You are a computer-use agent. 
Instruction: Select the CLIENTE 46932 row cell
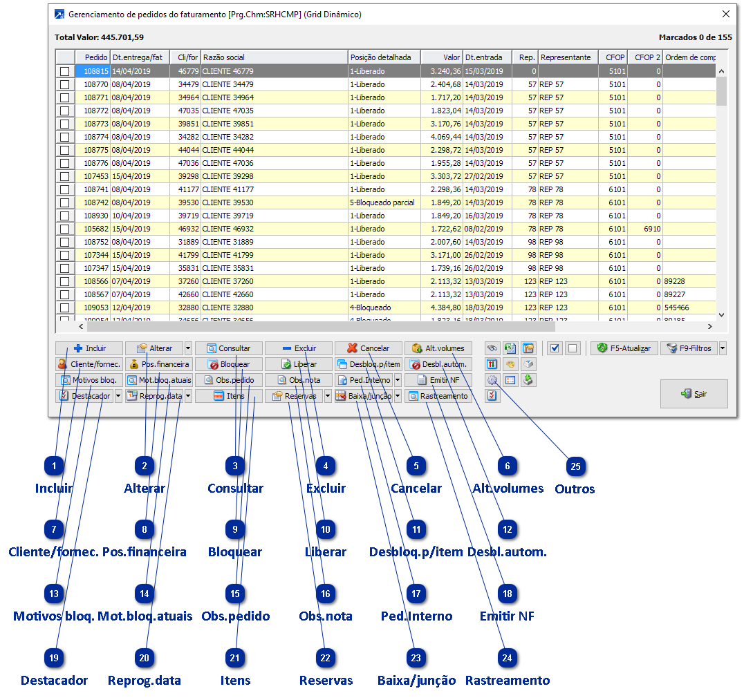(274, 229)
